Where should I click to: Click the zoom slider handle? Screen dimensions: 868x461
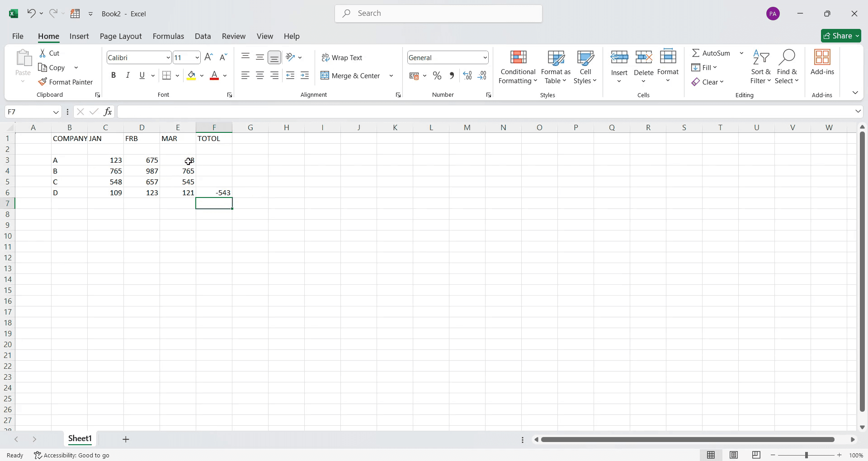point(806,455)
